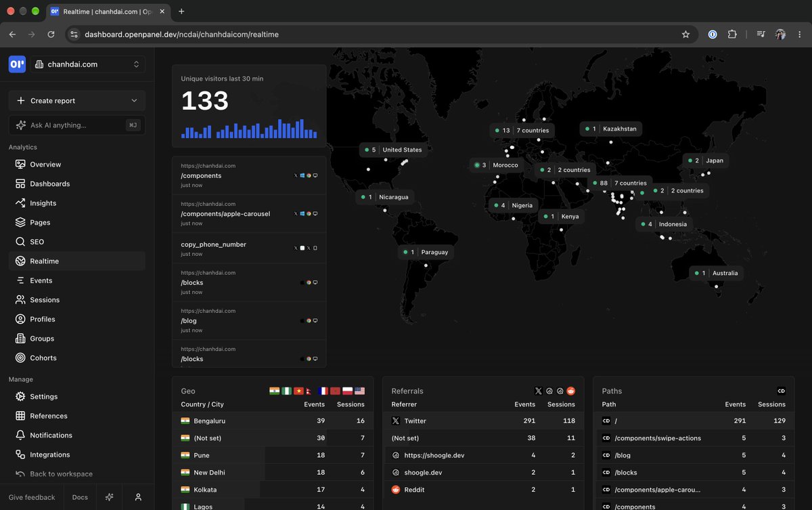Click Back to workspace
Image resolution: width=812 pixels, height=510 pixels.
click(77, 474)
